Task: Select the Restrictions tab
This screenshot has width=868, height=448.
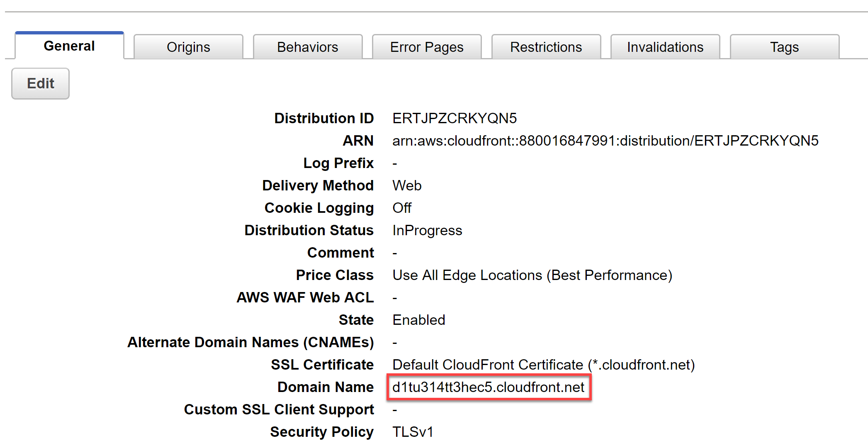Action: (x=546, y=47)
